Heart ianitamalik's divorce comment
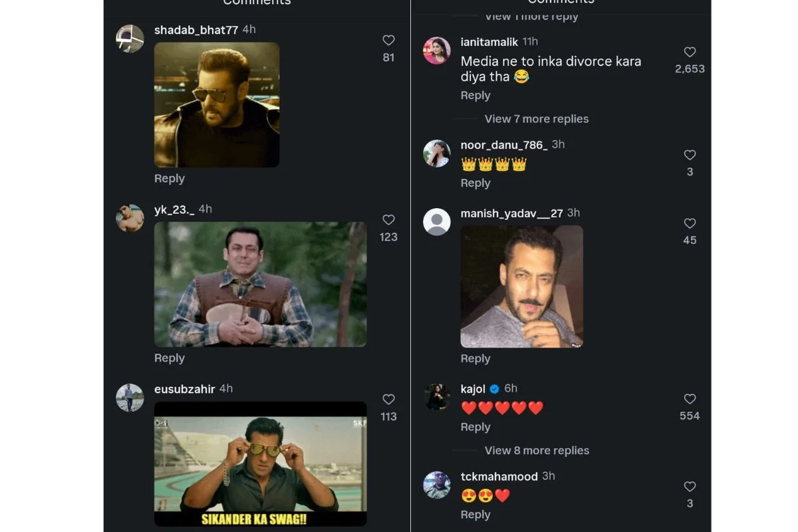This screenshot has height=532, width=798. coord(690,52)
